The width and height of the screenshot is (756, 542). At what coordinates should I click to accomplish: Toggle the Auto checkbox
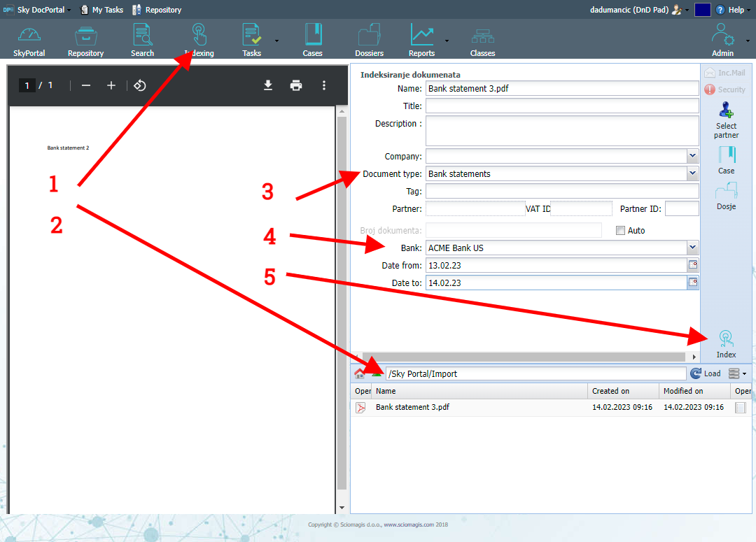[x=620, y=231]
